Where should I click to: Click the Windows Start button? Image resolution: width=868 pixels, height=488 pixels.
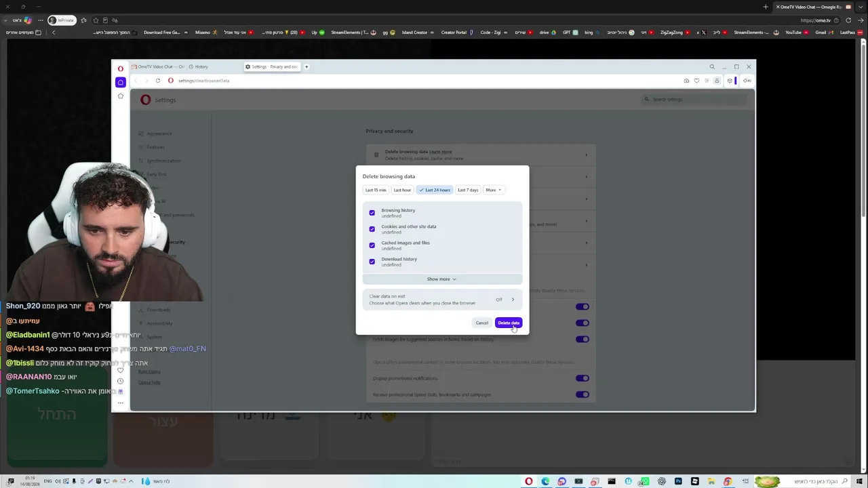(860, 481)
